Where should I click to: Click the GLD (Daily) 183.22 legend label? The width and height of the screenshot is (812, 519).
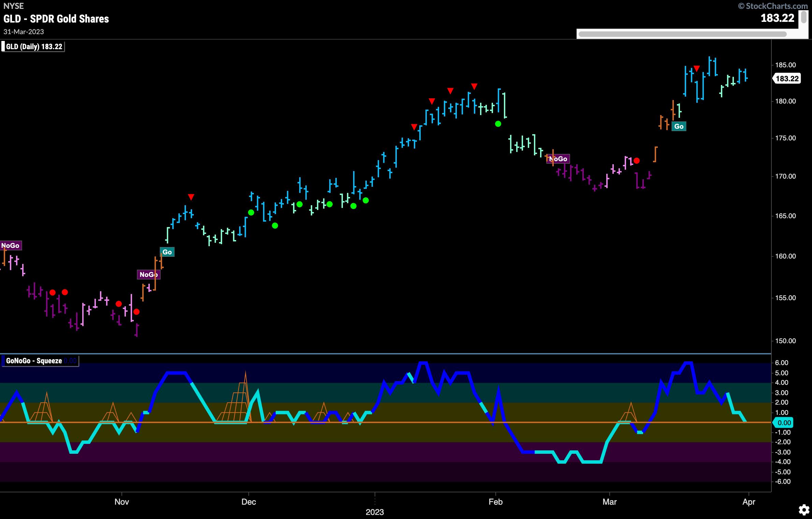(x=34, y=47)
